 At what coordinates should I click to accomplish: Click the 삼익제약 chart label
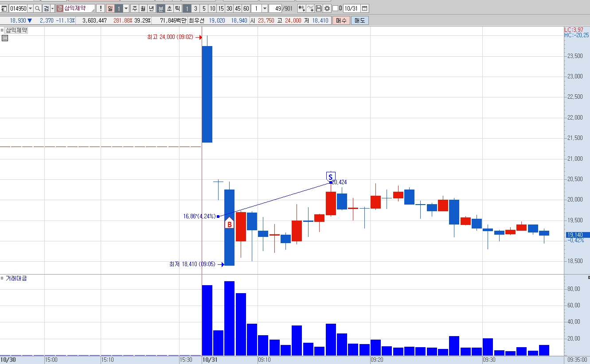pyautogui.click(x=16, y=30)
